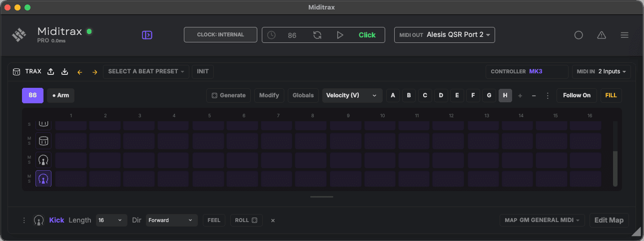Open the Dir Forward dropdown
644x241 pixels.
[x=172, y=220]
